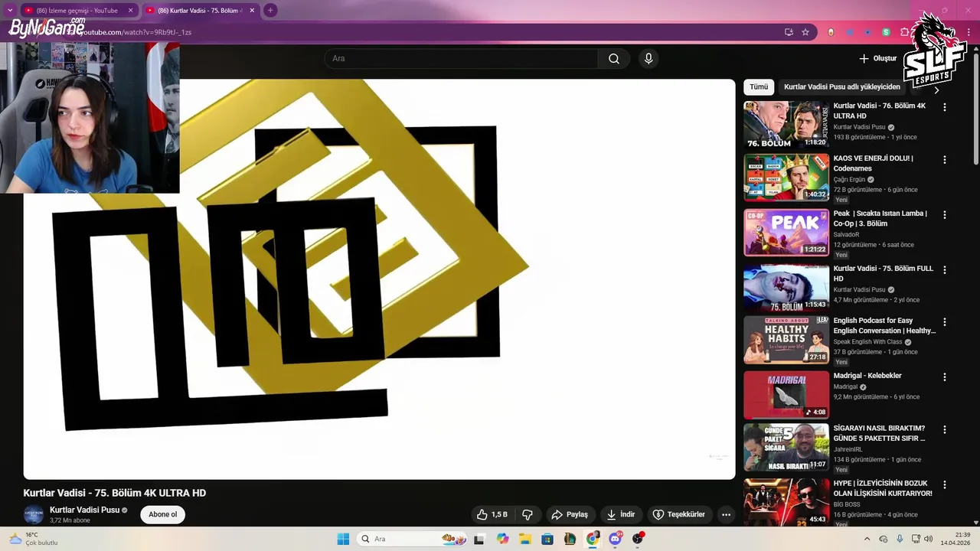Open the Kurtlar Vadisi 76. Bölüm 4K title
The image size is (980, 551).
pyautogui.click(x=880, y=111)
